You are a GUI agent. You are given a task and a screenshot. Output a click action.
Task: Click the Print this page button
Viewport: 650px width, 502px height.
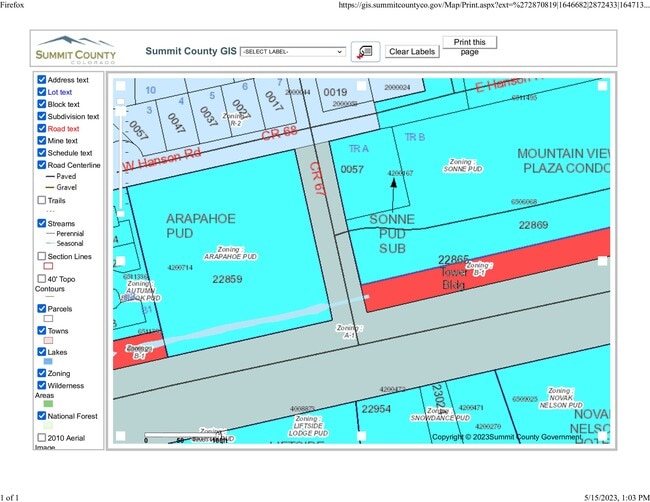pos(469,47)
